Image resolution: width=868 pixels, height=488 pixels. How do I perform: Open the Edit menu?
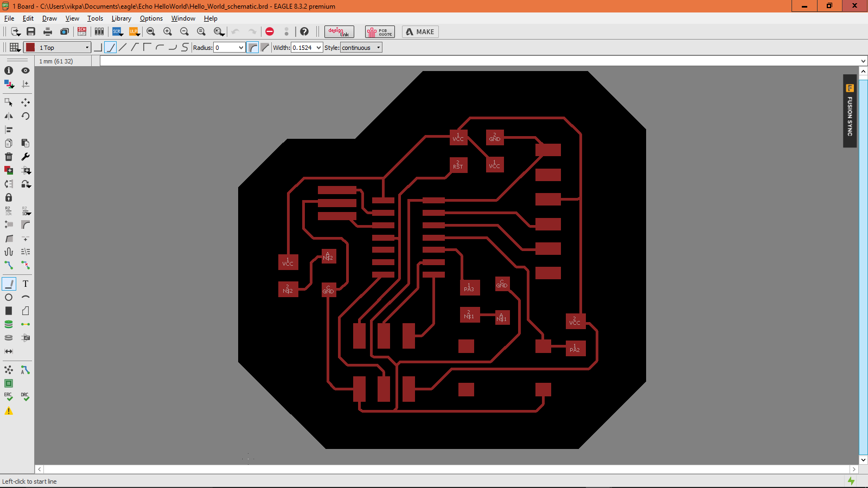(x=28, y=18)
